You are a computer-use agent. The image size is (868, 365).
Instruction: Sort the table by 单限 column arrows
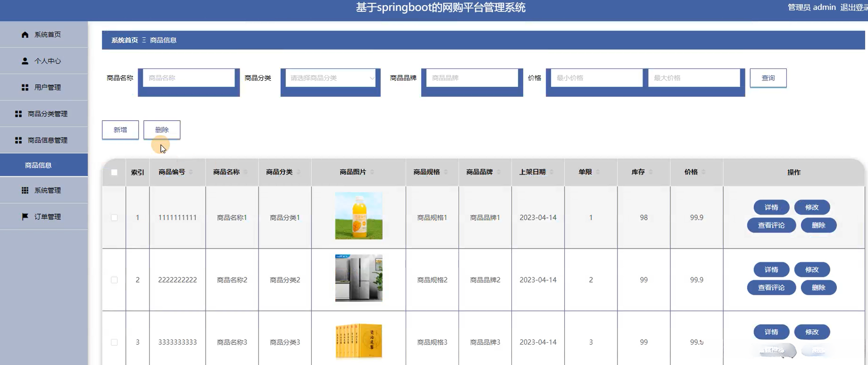[x=597, y=172]
